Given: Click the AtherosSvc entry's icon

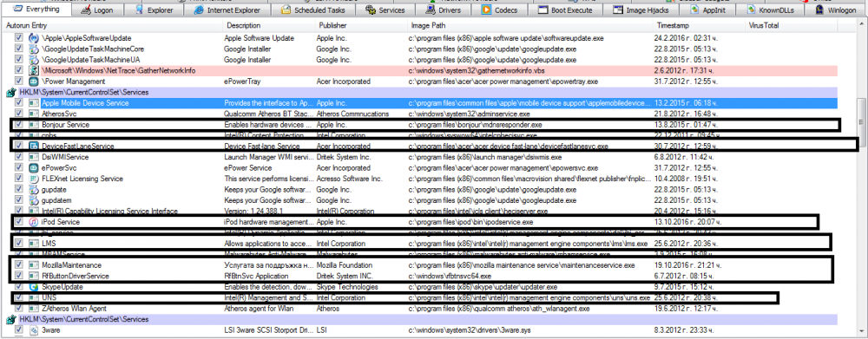Looking at the screenshot, I should [33, 114].
